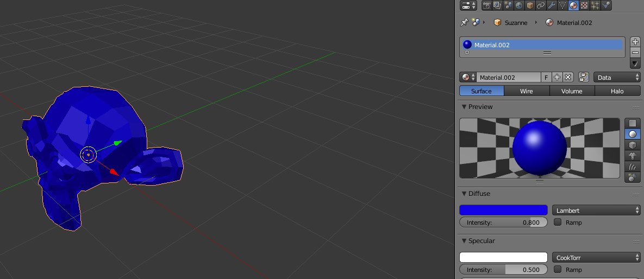644x279 pixels.
Task: Remove the material slot with minus button
Action: tap(635, 53)
